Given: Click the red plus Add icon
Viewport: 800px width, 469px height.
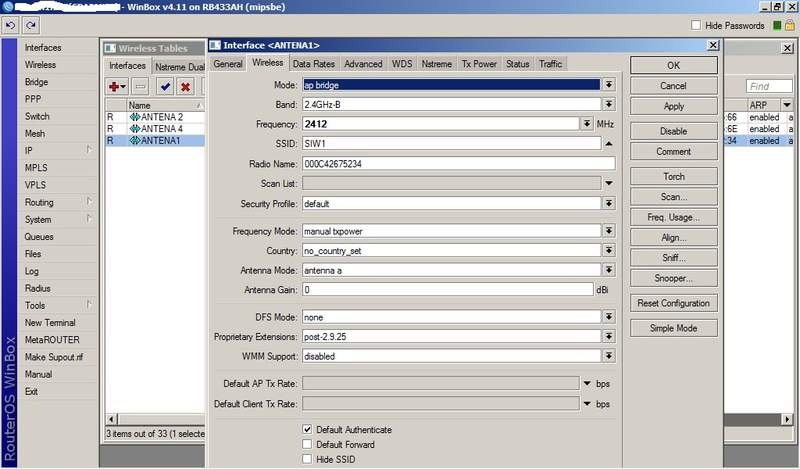Looking at the screenshot, I should pos(117,87).
